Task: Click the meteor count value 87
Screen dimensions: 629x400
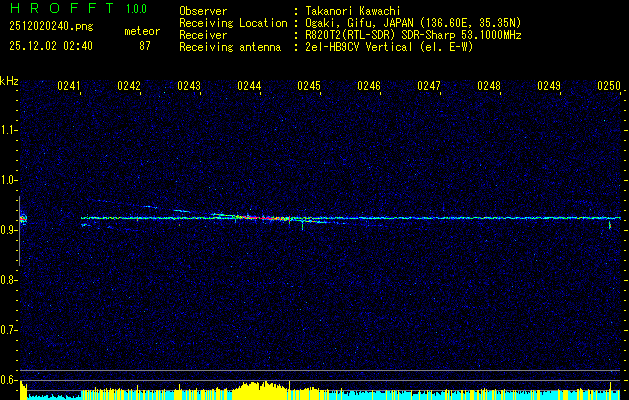Action: (x=145, y=46)
